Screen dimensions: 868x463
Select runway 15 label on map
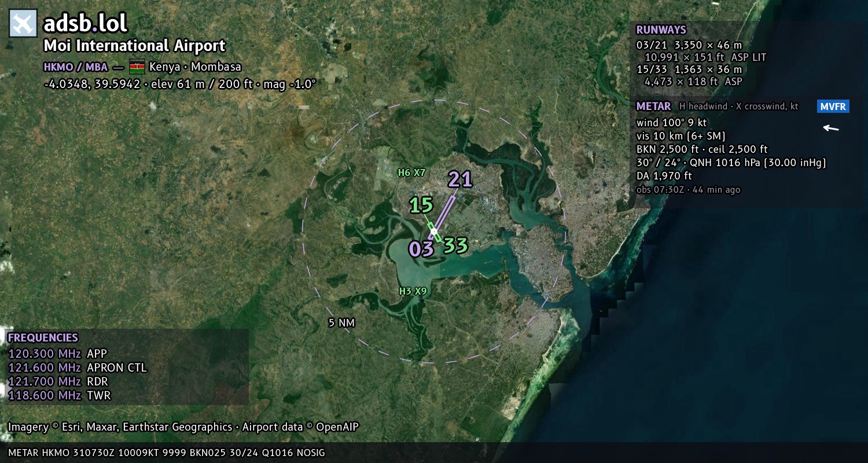point(421,205)
